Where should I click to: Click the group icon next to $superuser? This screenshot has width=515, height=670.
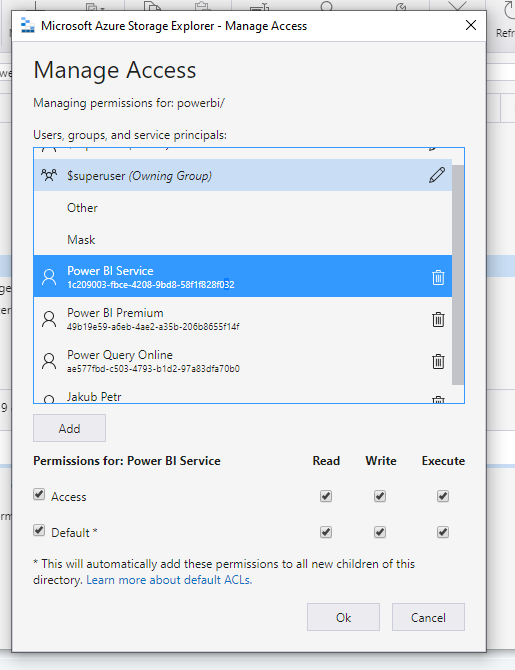pyautogui.click(x=49, y=175)
